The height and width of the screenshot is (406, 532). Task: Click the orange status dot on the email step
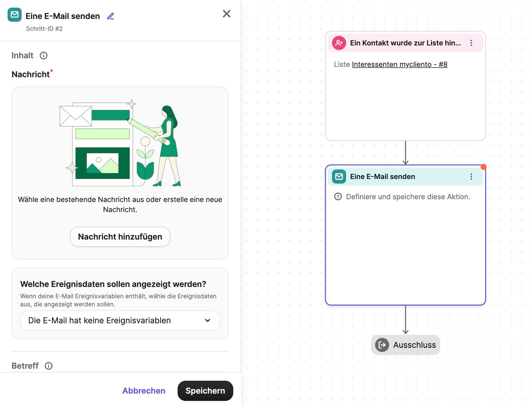[x=483, y=167]
